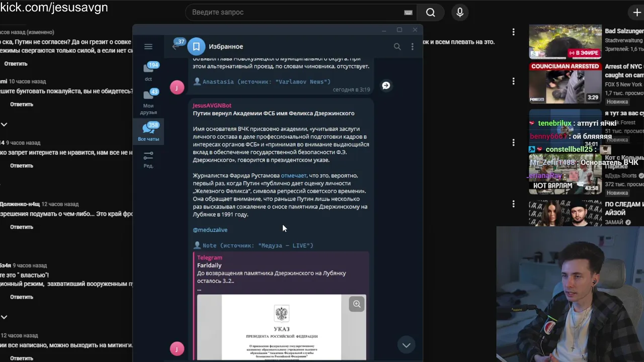This screenshot has width=644, height=362.
Task: Start YouTube voice search microphone
Action: (459, 13)
